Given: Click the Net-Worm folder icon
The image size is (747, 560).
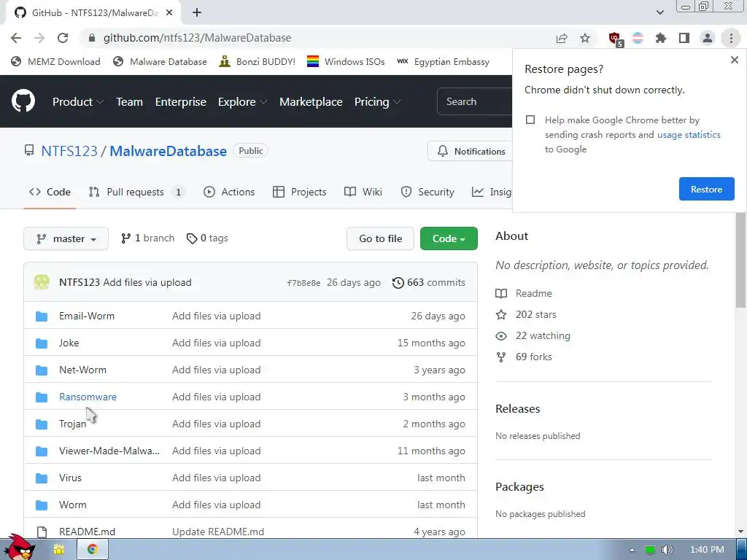Looking at the screenshot, I should [x=42, y=370].
